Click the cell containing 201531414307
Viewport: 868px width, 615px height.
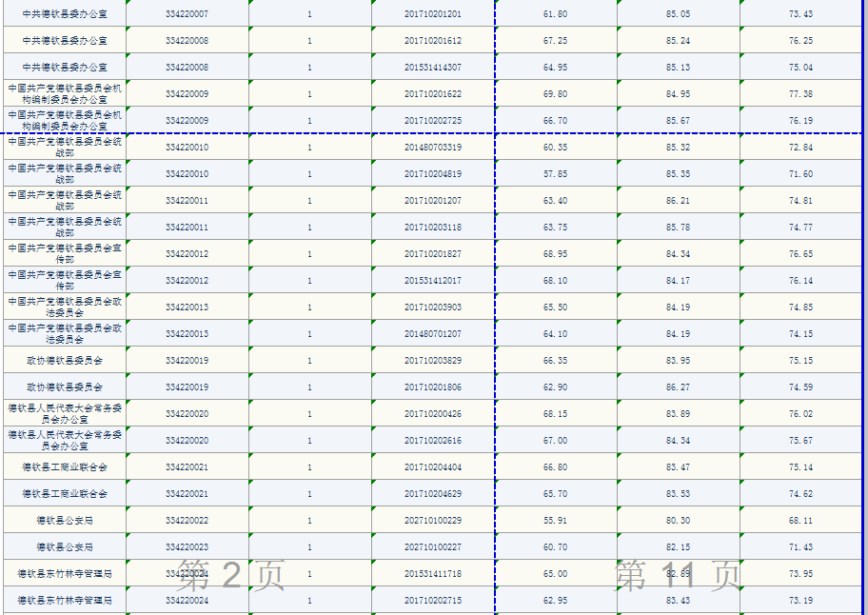click(x=433, y=68)
